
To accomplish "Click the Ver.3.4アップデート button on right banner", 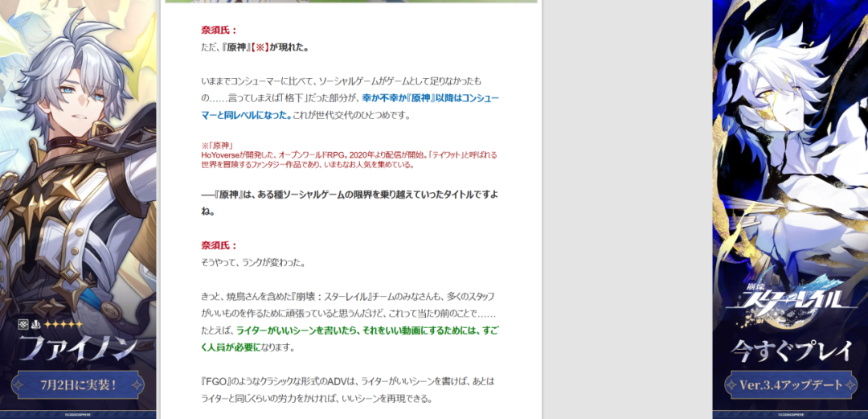I will tap(790, 384).
